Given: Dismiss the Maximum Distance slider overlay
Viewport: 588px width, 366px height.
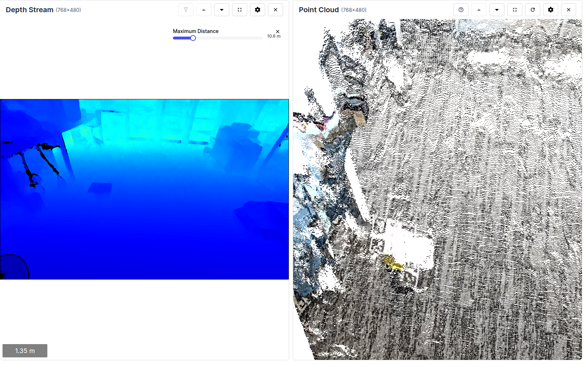Looking at the screenshot, I should point(278,32).
